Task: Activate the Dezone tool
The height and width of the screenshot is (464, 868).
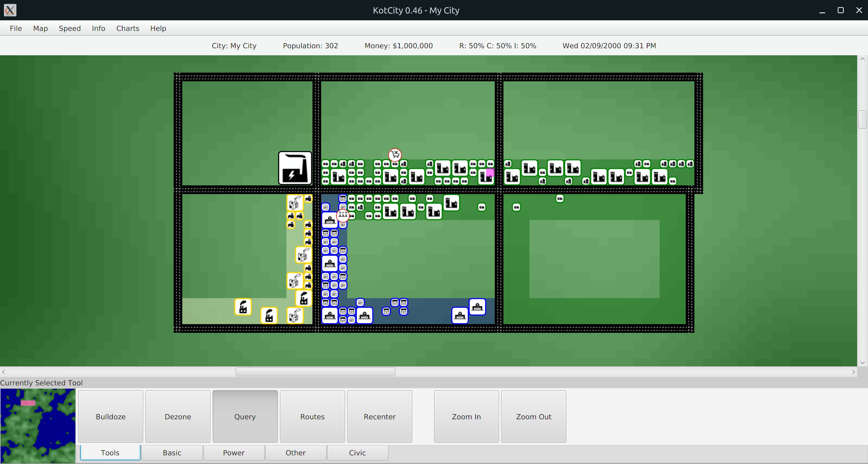Action: pyautogui.click(x=178, y=416)
